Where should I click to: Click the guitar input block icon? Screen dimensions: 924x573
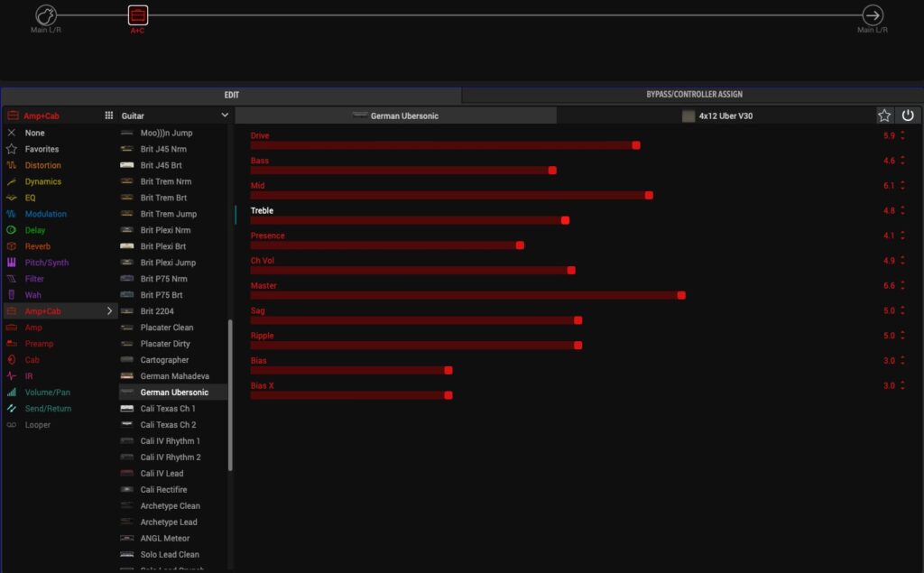46,15
